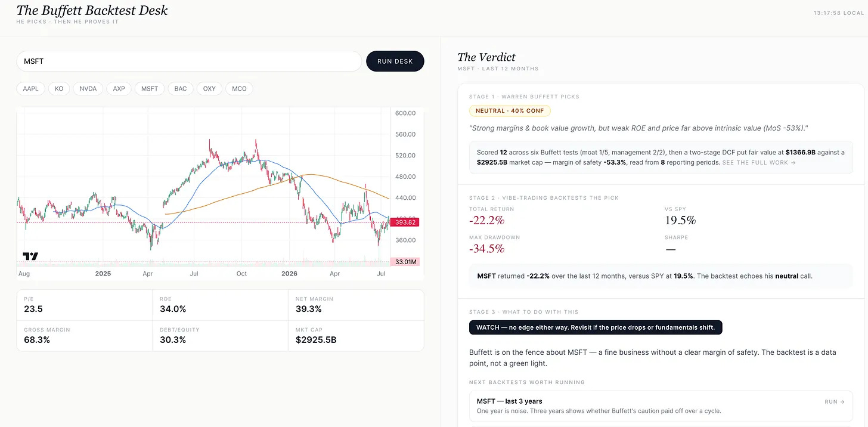Click the Buffett quote about strong margins
Viewport: 868px width, 427px height.
(638, 129)
